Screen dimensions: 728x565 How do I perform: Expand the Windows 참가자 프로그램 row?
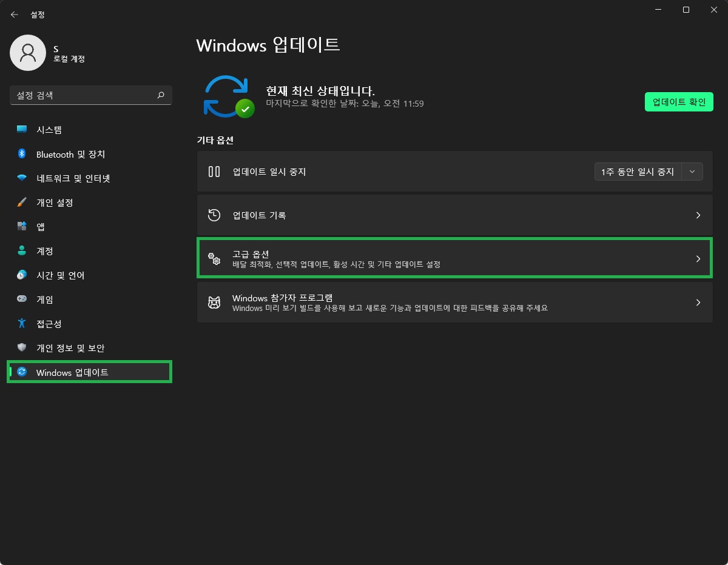[x=454, y=302]
